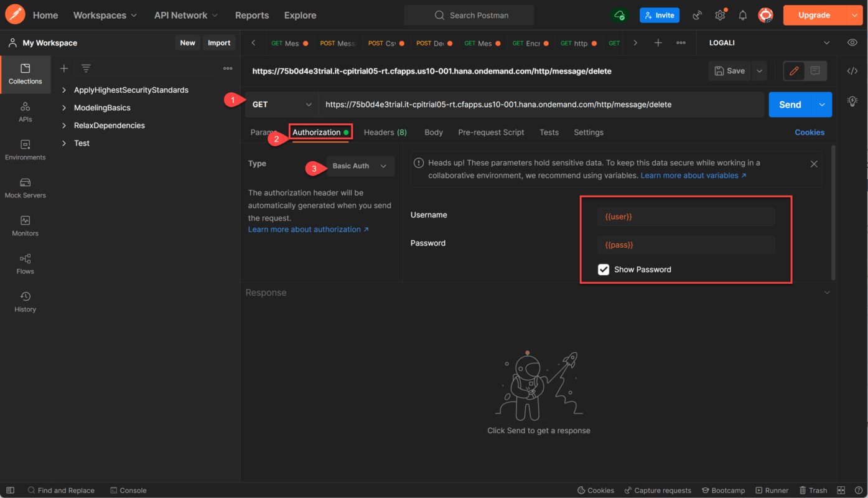The height and width of the screenshot is (498, 868).
Task: Click the blue Send button
Action: coord(790,105)
